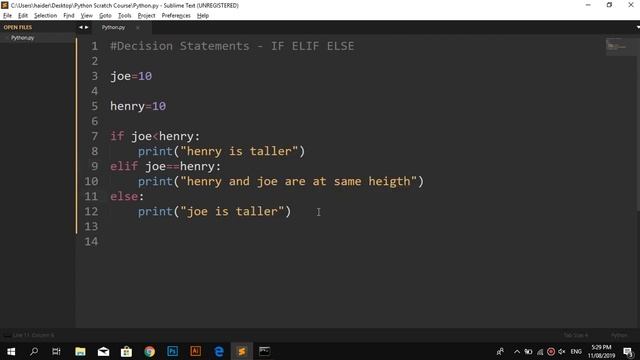Open the Goto menu

click(x=105, y=16)
